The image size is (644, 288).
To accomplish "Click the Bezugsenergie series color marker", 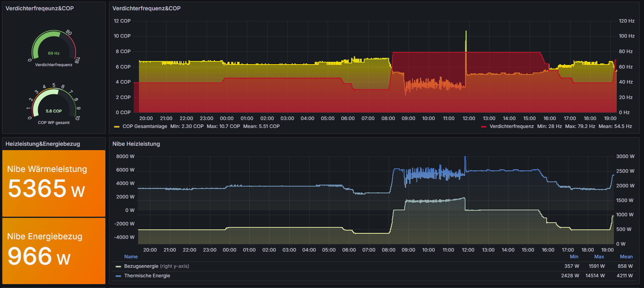I will 118,267.
